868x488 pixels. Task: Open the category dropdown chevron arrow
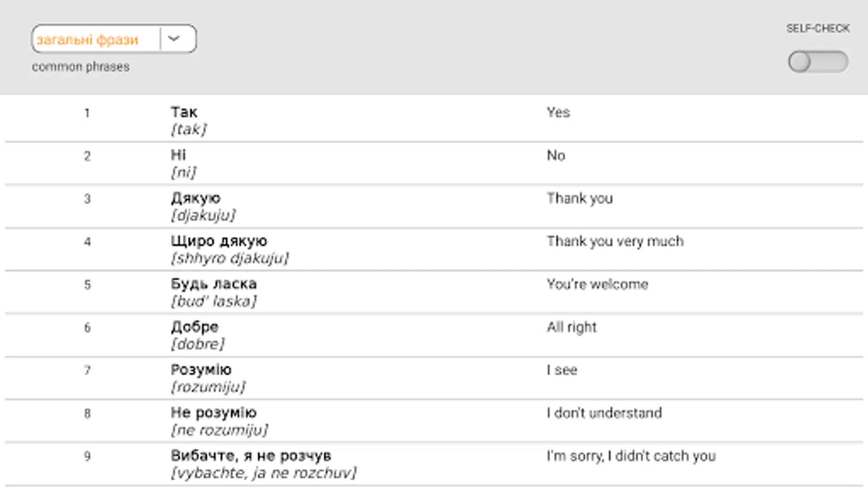pyautogui.click(x=174, y=38)
